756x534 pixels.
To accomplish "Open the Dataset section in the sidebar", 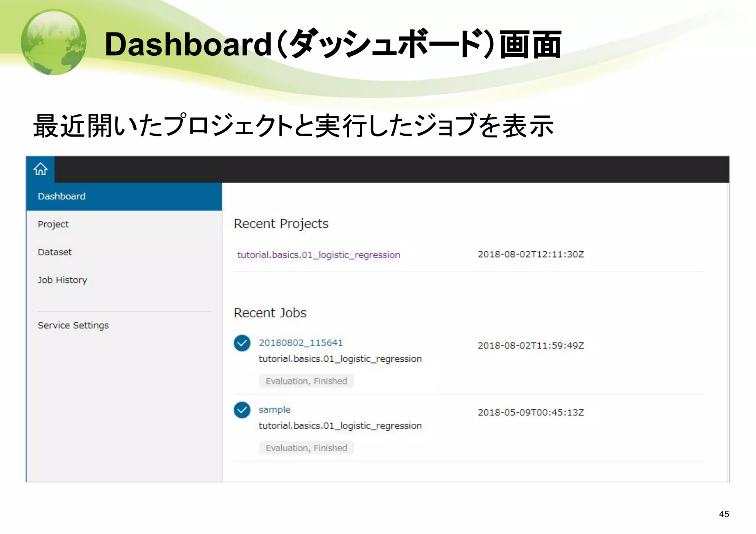I will (55, 252).
